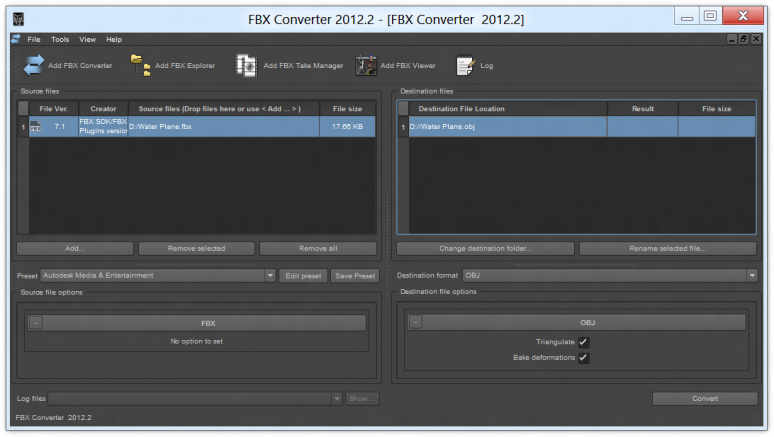Click the Source files drop area column header

[x=224, y=109]
